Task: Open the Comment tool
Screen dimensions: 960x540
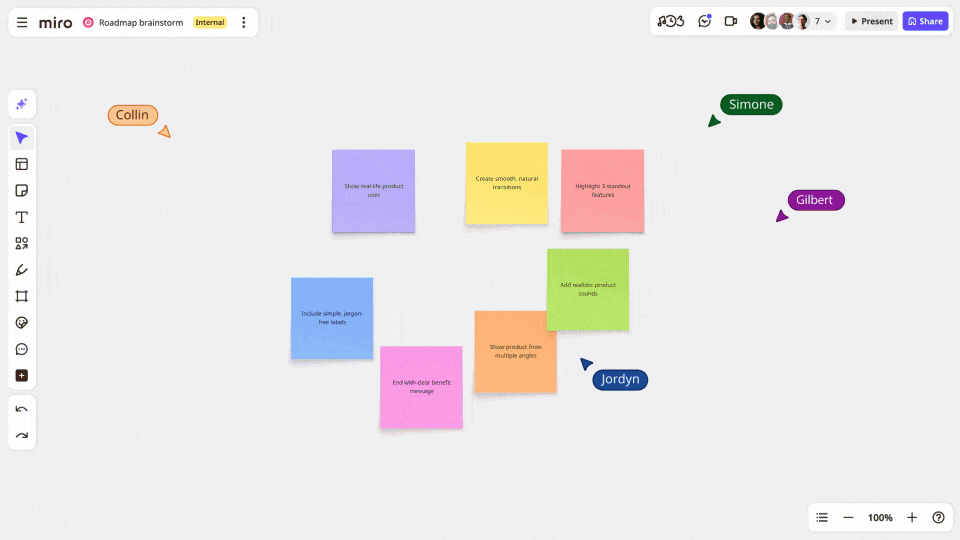Action: point(22,349)
